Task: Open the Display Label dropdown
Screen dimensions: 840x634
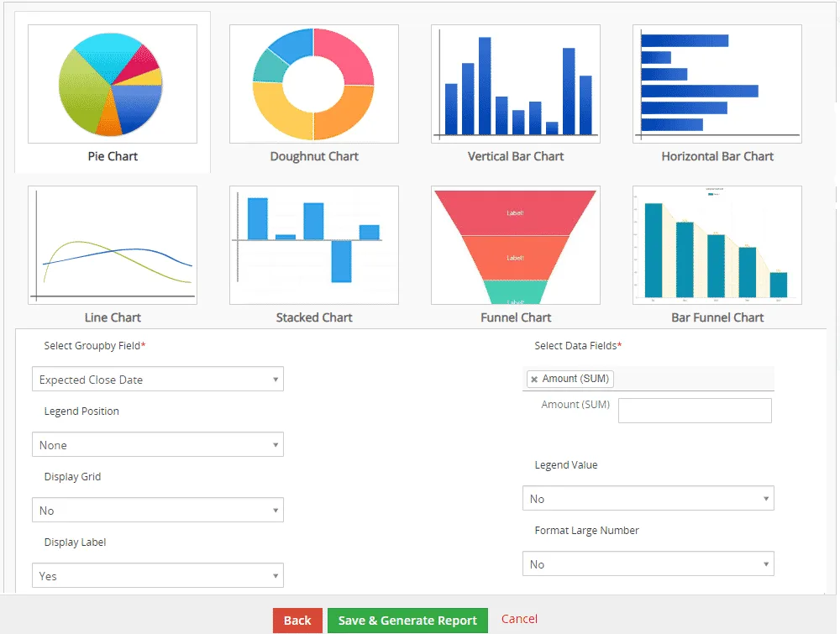Action: tap(158, 575)
